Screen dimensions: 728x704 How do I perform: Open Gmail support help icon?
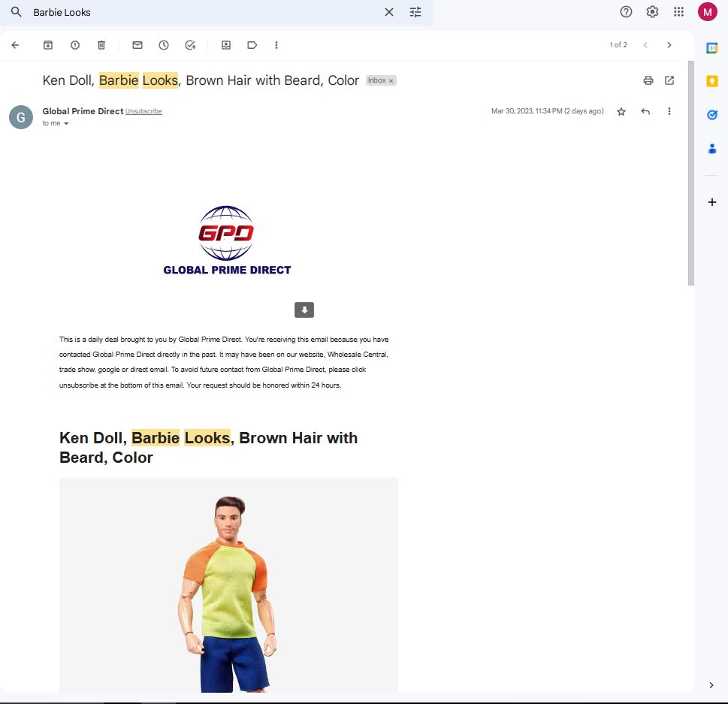[x=626, y=11]
